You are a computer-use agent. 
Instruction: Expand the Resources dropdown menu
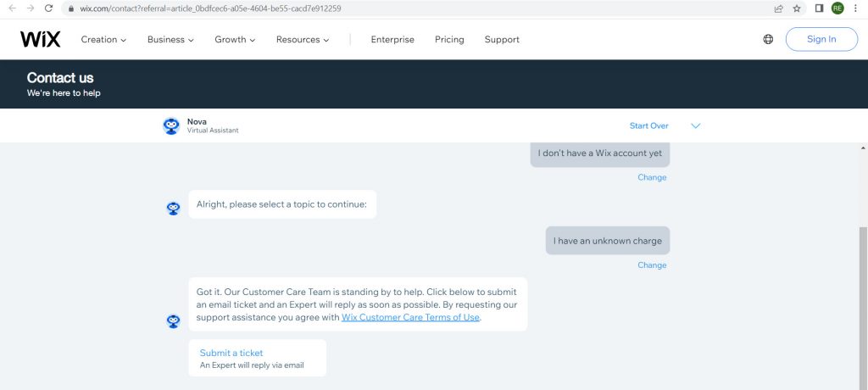tap(303, 39)
